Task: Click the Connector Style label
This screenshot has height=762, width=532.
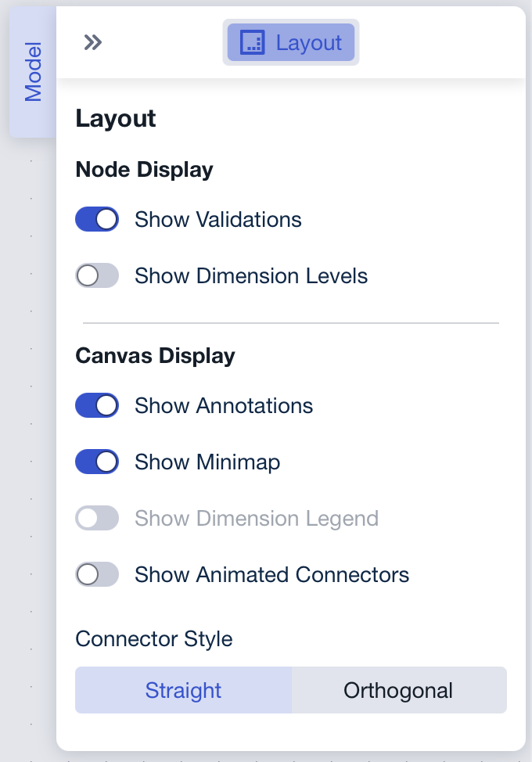Action: coord(153,639)
